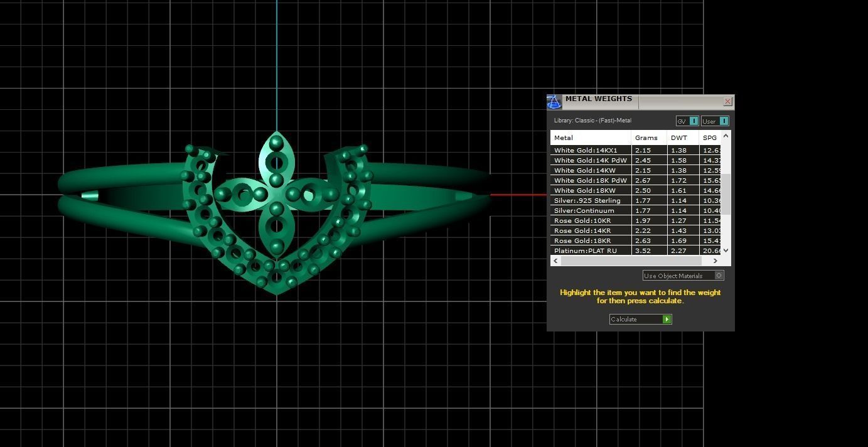Image resolution: width=868 pixels, height=447 pixels.
Task: Click the 2.63 grams value for Rose Gold:18KR
Action: coord(643,240)
